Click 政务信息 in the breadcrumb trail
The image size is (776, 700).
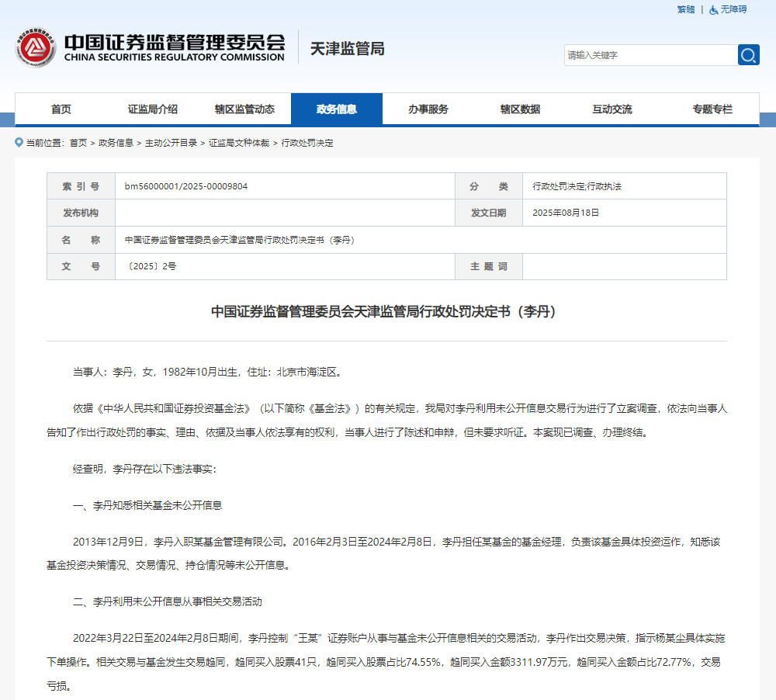(x=116, y=143)
